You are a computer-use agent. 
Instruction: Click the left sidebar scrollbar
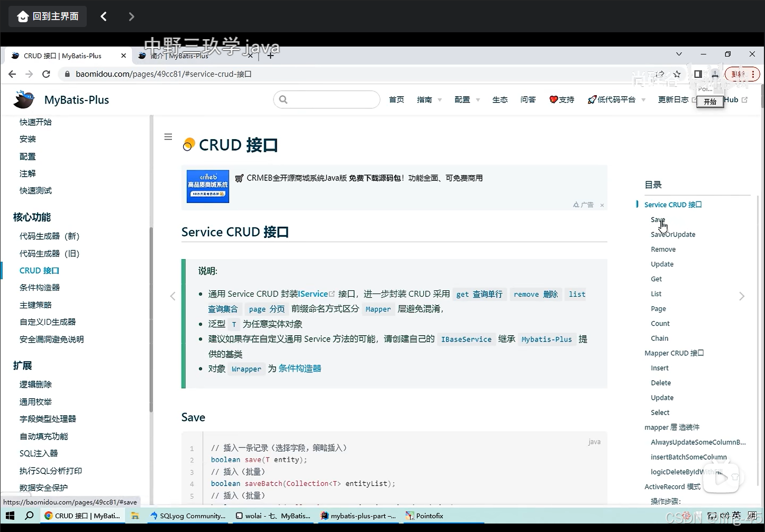click(x=151, y=319)
